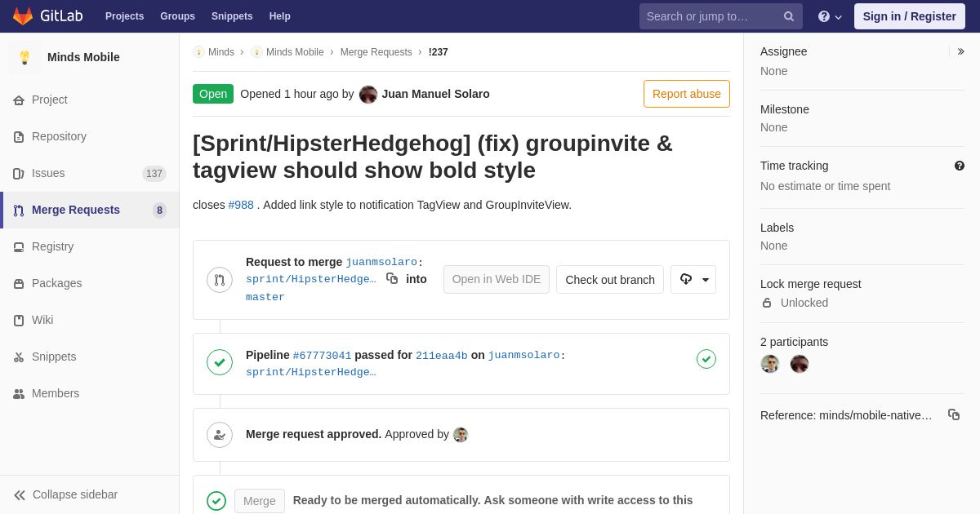Open Projects menu in navbar
Viewport: 980px width, 514px height.
click(x=125, y=16)
